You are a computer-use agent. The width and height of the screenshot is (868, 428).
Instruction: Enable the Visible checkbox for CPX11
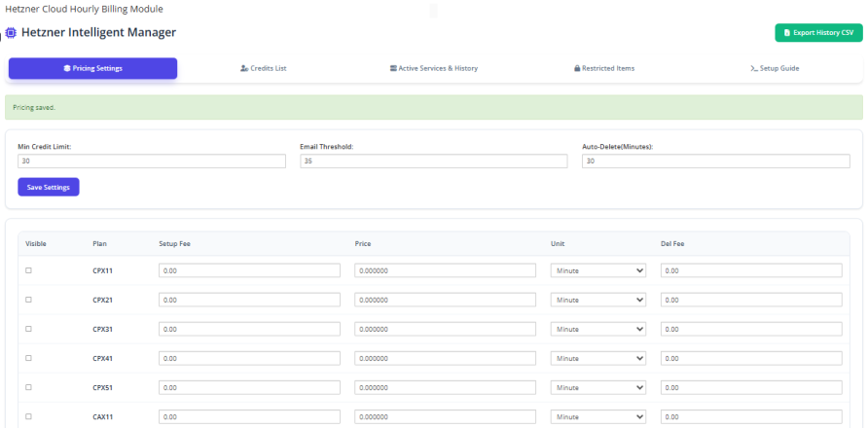[x=29, y=270]
